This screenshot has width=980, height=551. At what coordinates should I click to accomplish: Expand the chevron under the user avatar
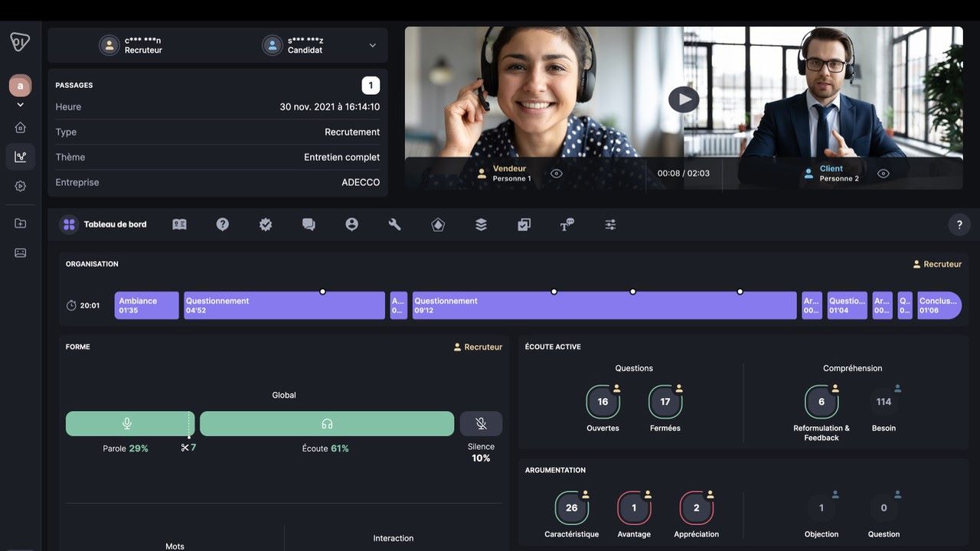(21, 105)
